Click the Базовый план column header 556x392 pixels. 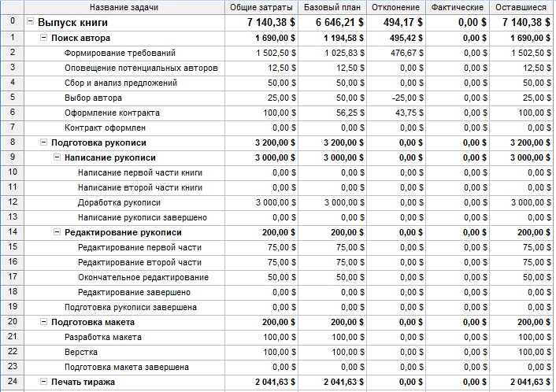pos(332,7)
